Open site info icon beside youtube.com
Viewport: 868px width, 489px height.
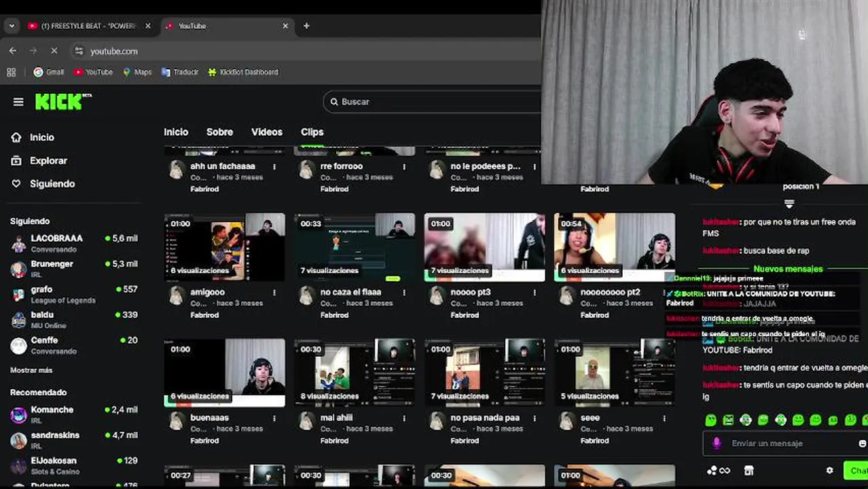(x=79, y=51)
